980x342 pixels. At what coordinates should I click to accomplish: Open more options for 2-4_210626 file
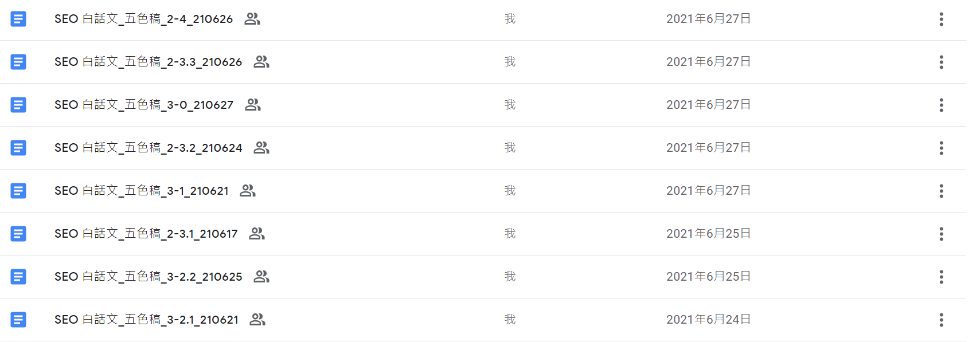941,19
